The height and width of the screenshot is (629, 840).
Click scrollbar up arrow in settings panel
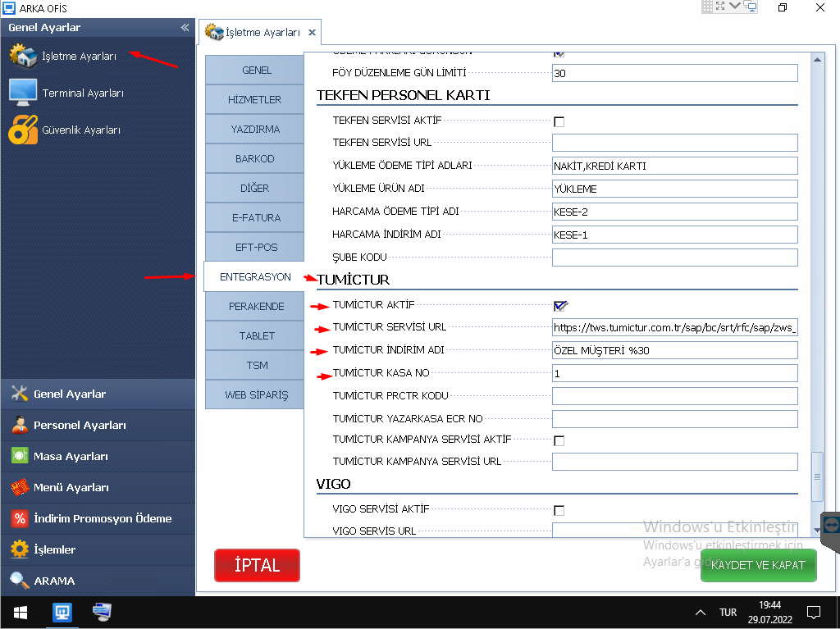(817, 60)
